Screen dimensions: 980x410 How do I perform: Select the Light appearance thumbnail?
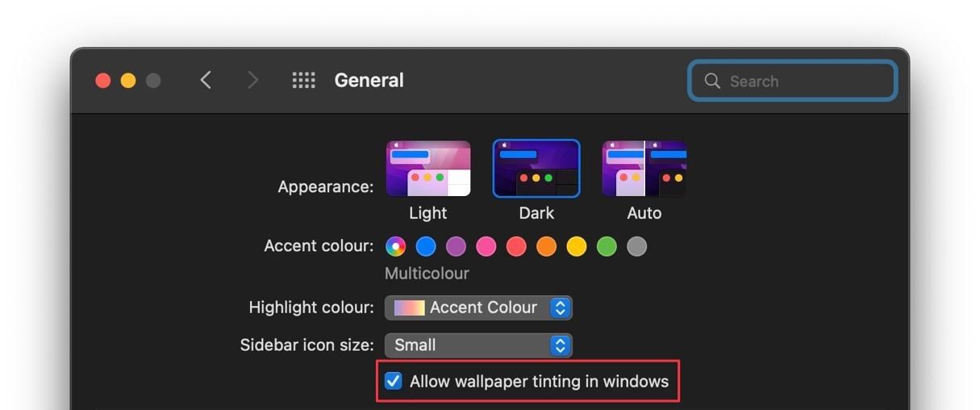coord(427,169)
